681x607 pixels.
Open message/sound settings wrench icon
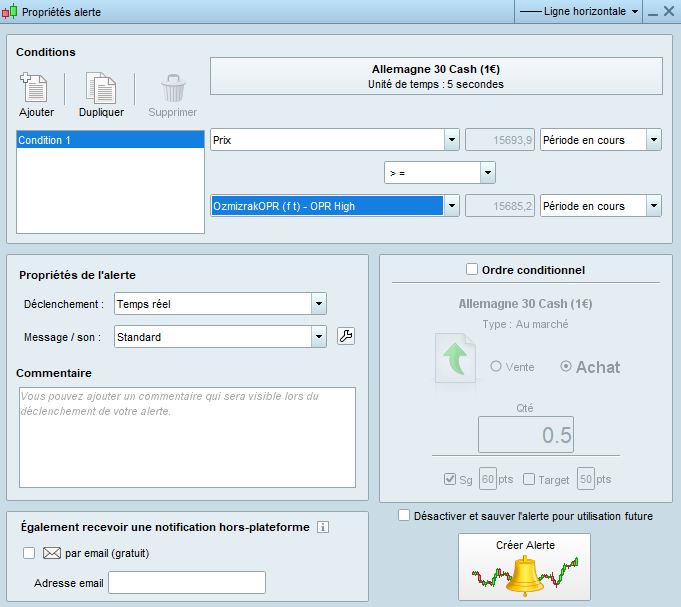pos(346,336)
